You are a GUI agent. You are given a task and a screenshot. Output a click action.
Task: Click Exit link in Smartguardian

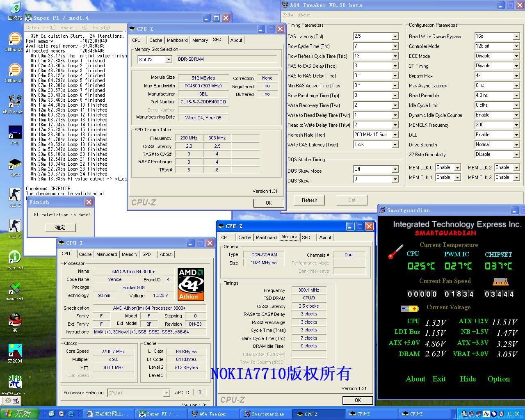439,379
